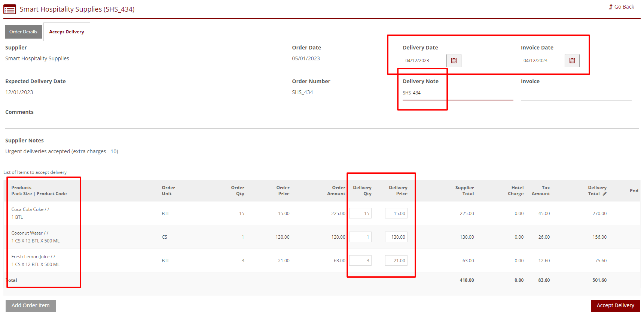The image size is (644, 314).
Task: Open the Invoice Date calendar picker
Action: point(572,61)
